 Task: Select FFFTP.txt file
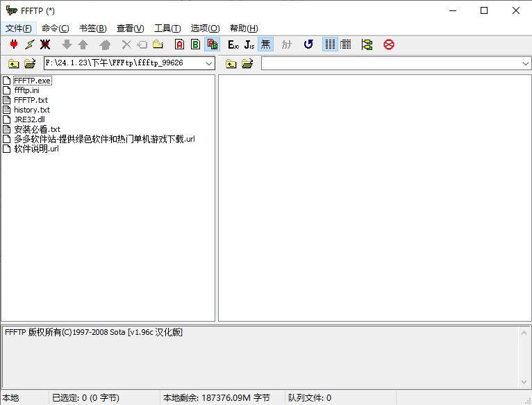tap(31, 100)
